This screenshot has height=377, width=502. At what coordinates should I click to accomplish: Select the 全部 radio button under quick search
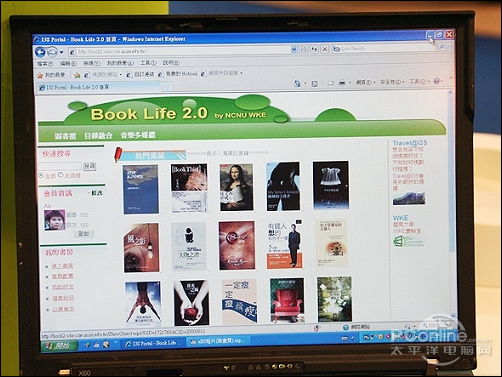tap(41, 175)
